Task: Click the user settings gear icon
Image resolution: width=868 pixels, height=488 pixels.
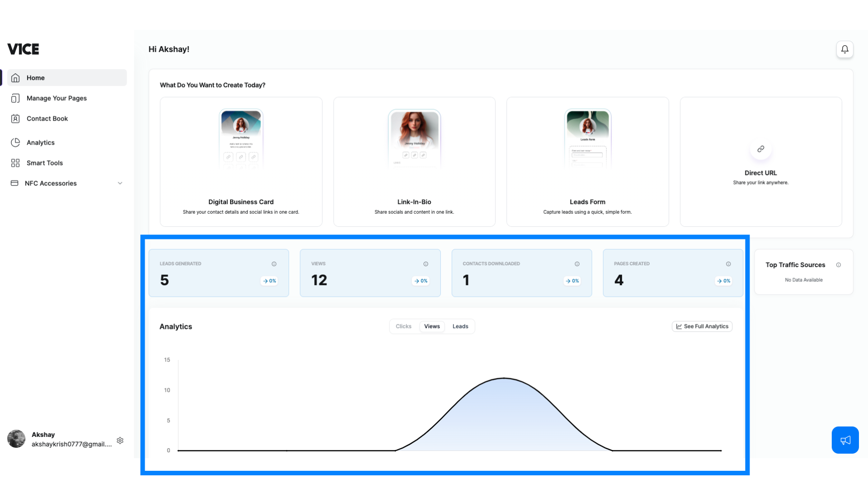Action: click(120, 440)
